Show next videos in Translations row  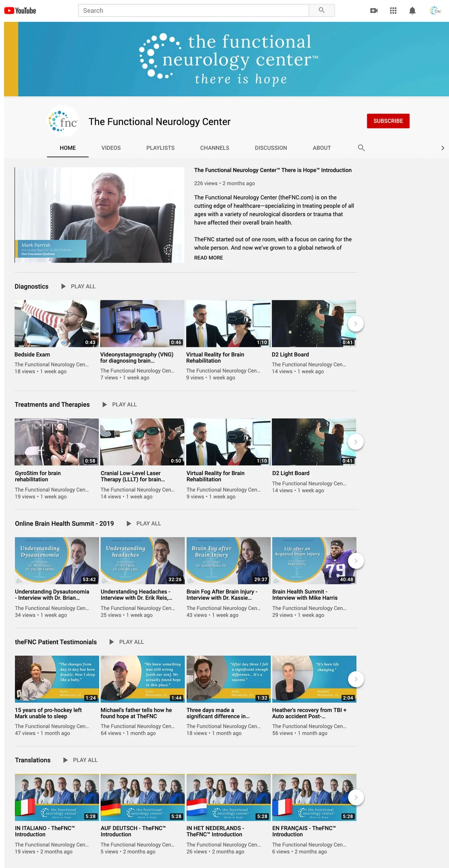click(x=356, y=798)
